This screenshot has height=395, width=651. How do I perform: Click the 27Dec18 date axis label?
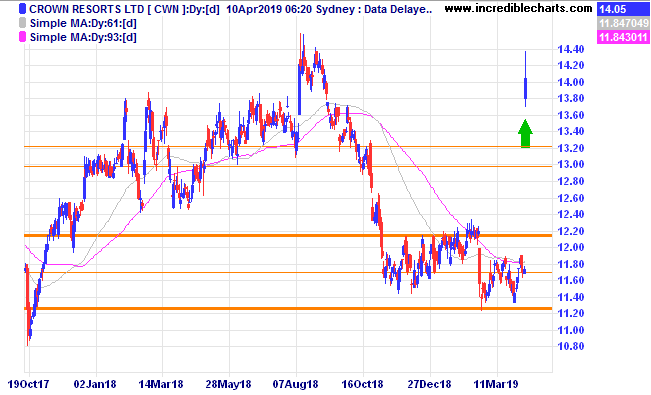[x=429, y=384]
